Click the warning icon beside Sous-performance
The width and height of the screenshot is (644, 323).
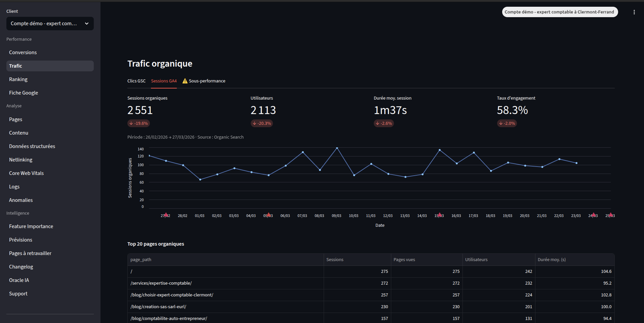coord(185,81)
